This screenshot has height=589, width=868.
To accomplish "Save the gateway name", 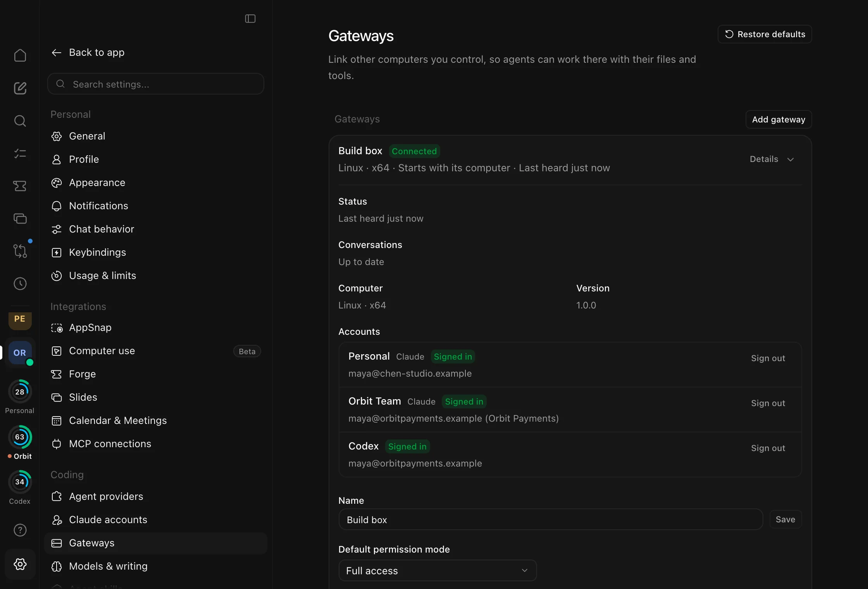I will pyautogui.click(x=785, y=520).
